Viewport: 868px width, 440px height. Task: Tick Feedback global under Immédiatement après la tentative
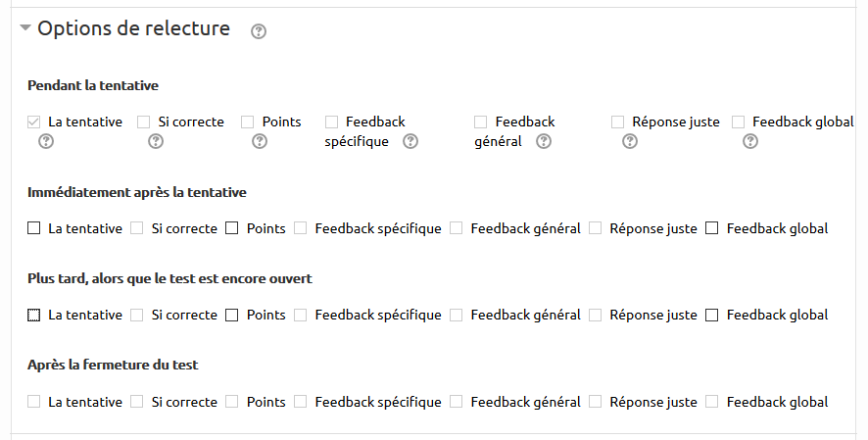[712, 228]
